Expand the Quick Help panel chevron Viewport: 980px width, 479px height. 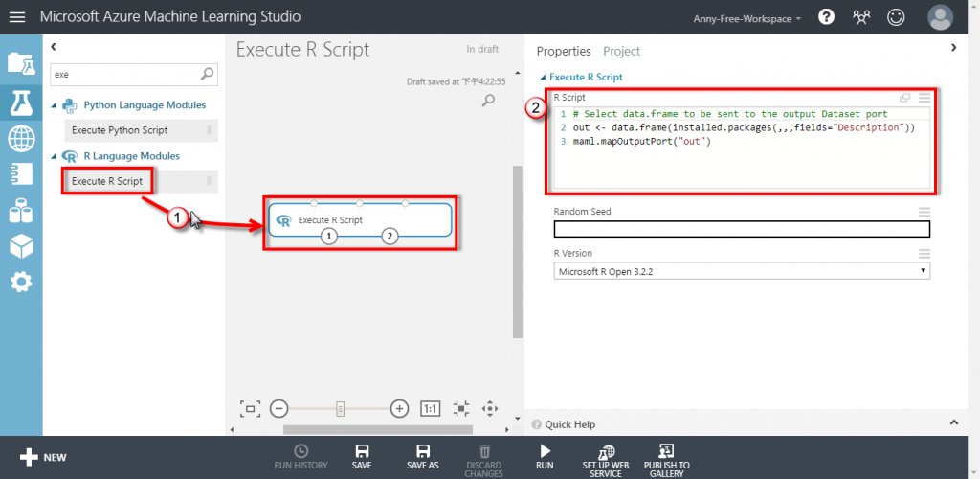(x=954, y=422)
